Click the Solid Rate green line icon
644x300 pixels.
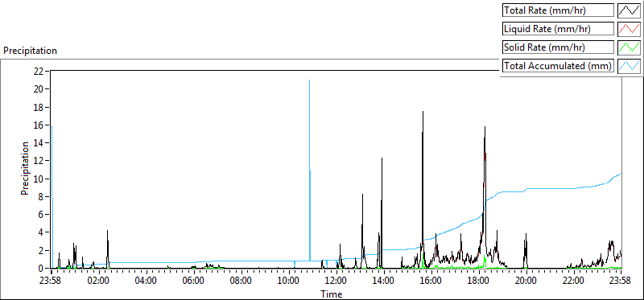(629, 47)
